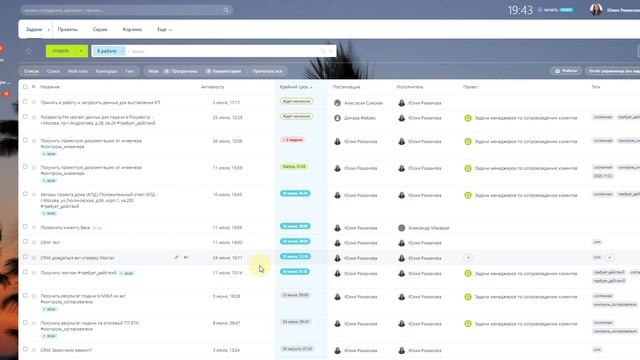Tick the checkbox for the Получить техплан task

tap(25, 272)
